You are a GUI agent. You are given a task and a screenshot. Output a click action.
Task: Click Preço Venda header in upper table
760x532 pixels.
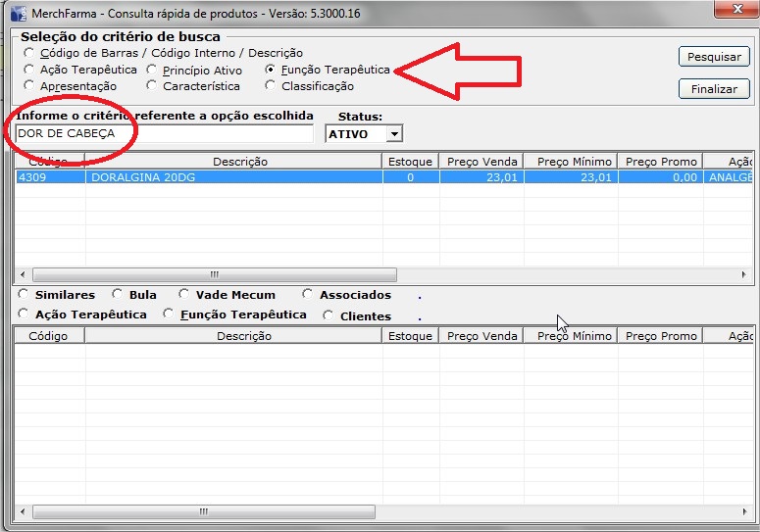click(x=481, y=162)
